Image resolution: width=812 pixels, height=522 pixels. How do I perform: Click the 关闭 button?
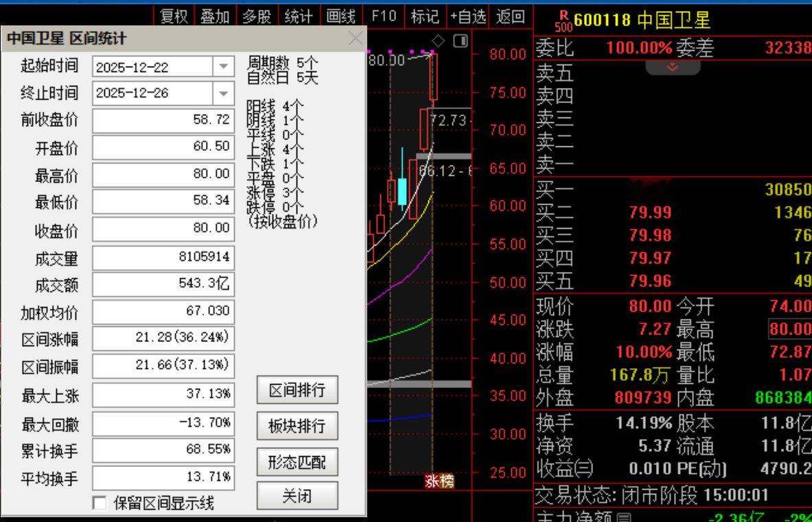pos(297,496)
